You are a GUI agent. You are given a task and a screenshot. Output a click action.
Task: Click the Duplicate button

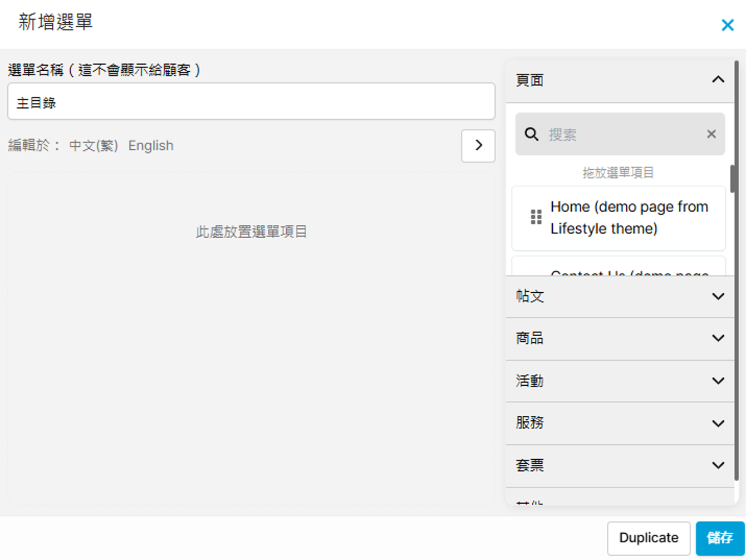[x=649, y=538]
